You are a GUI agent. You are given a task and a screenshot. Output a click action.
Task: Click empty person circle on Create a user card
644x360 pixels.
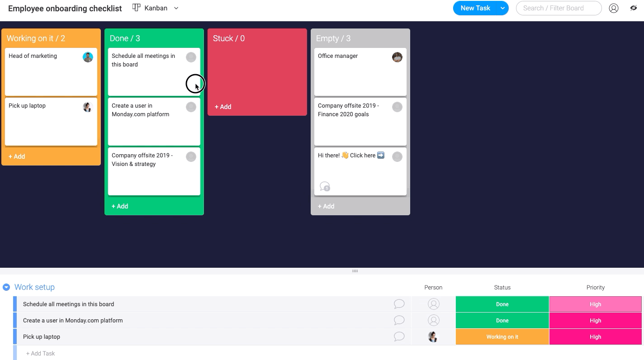click(191, 107)
